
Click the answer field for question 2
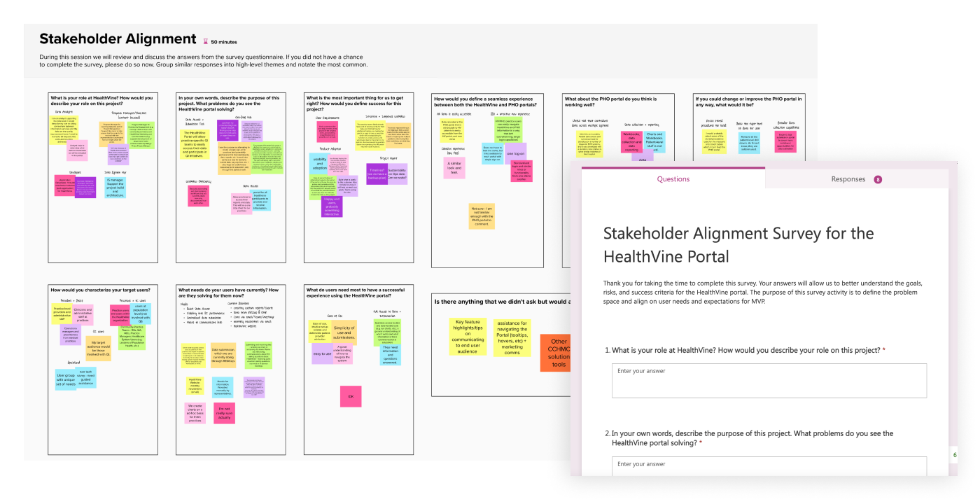pos(769,466)
